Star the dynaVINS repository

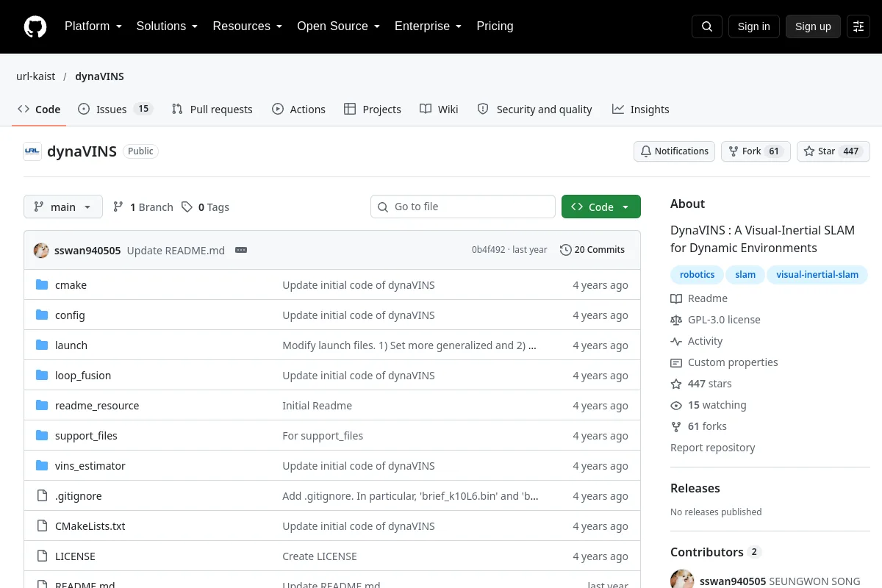click(833, 151)
